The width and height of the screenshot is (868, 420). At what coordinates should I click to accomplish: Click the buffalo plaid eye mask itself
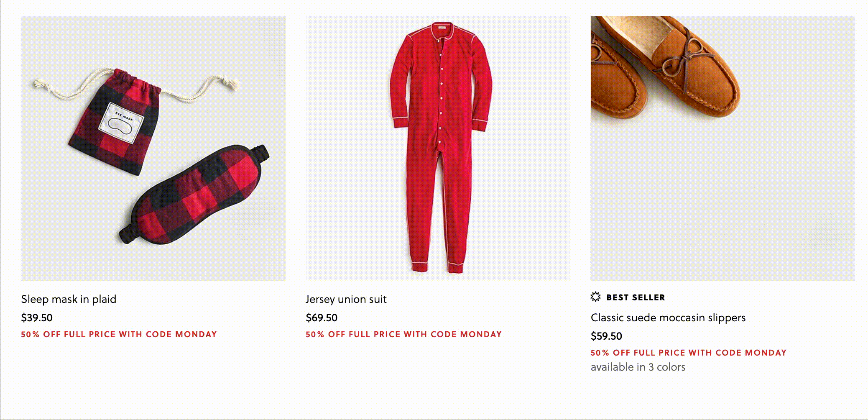[194, 195]
